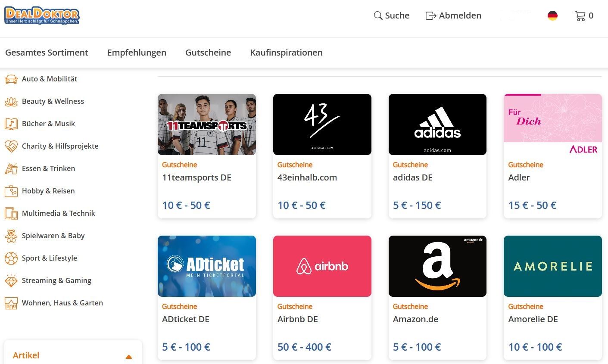Open the Amazon.de voucher card image
Image resolution: width=608 pixels, height=364 pixels.
437,266
